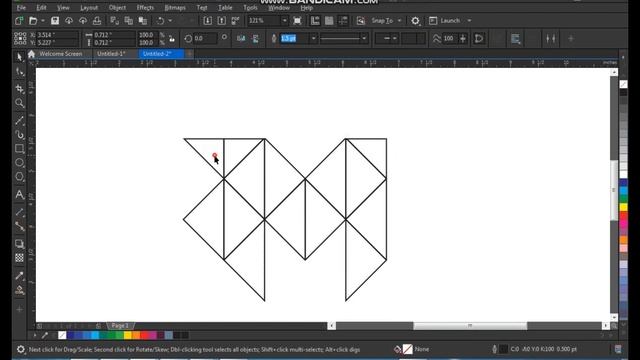Click the horizontal scrollbar thumb
This screenshot has width=640, height=360.
pyautogui.click(x=470, y=326)
